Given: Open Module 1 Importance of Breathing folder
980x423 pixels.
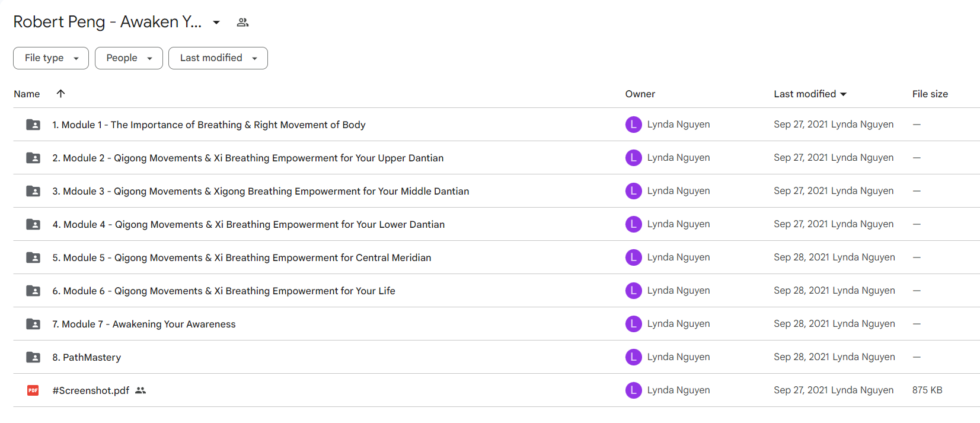Looking at the screenshot, I should (x=209, y=125).
